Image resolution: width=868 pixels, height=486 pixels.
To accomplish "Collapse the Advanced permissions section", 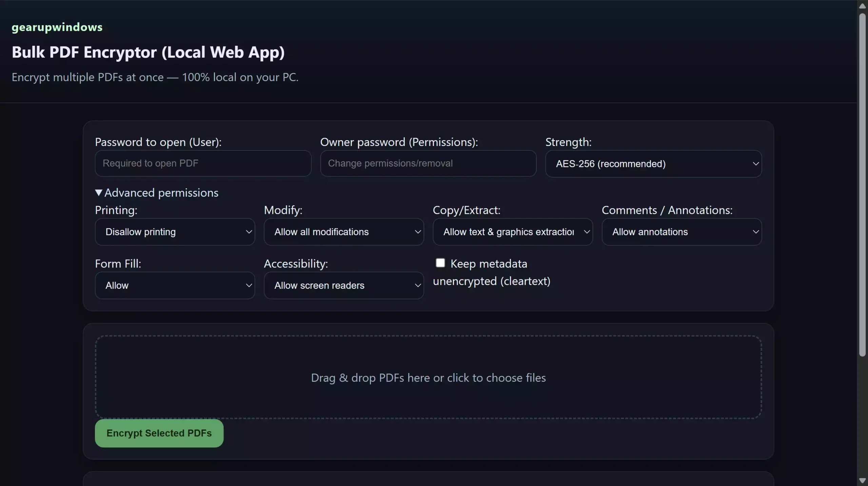I will pos(156,192).
